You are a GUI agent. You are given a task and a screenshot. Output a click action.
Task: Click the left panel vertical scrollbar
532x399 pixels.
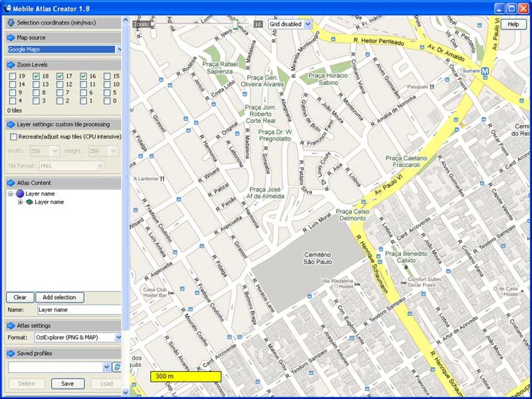[x=126, y=176]
